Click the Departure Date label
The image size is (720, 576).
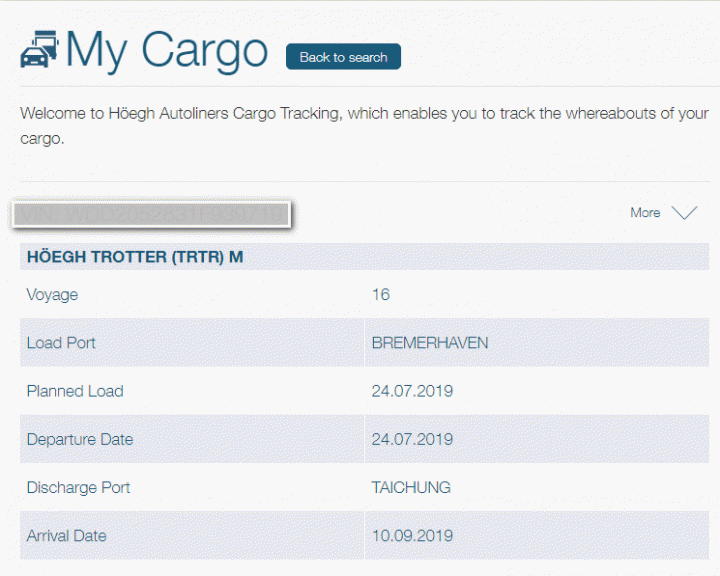(x=80, y=439)
